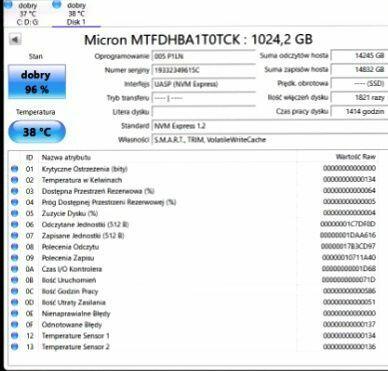
Task: Click the Oprogramowanie firmware field
Action: coord(203,56)
